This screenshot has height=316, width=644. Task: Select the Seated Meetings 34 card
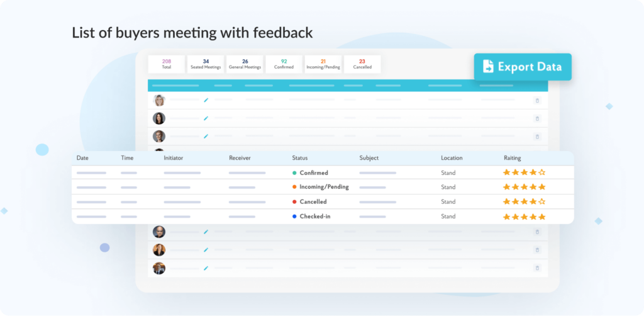click(x=206, y=64)
